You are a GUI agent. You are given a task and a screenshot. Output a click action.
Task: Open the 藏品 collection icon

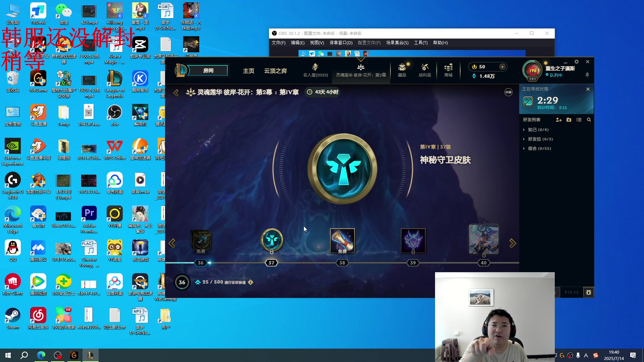coord(402,70)
